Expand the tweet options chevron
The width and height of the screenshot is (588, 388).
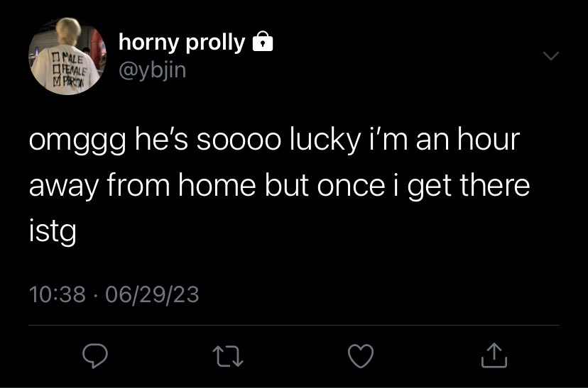[x=551, y=56]
